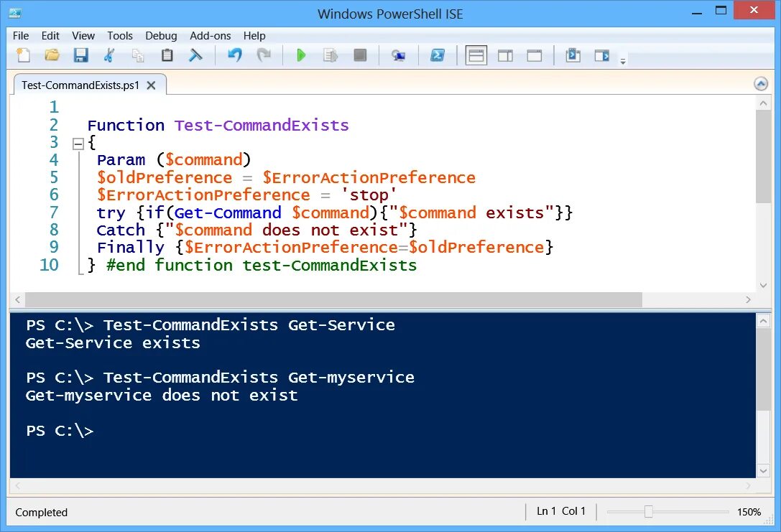Viewport: 781px width, 532px height.
Task: Click "Get-Service exists" console output
Action: (x=113, y=343)
